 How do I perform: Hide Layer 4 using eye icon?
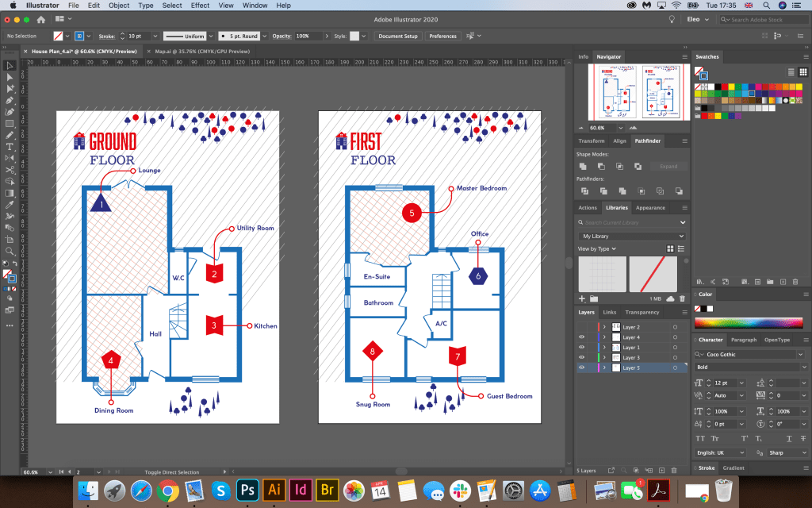coord(581,337)
